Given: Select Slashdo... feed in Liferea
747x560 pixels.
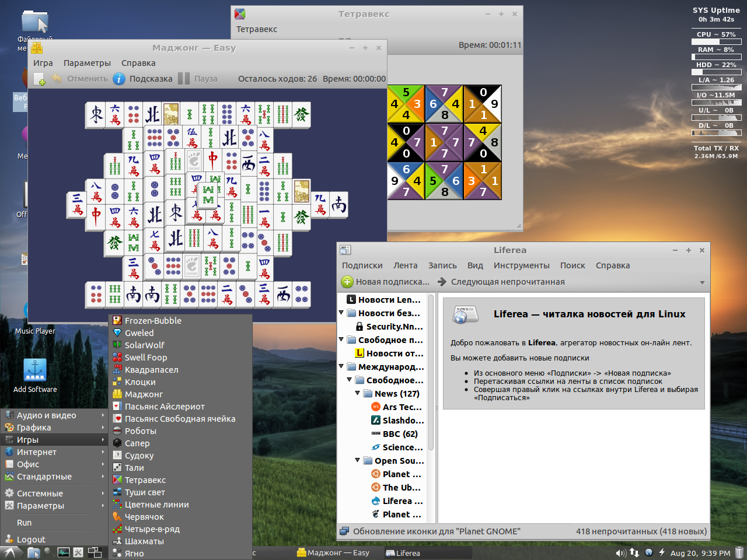Looking at the screenshot, I should pos(397,421).
